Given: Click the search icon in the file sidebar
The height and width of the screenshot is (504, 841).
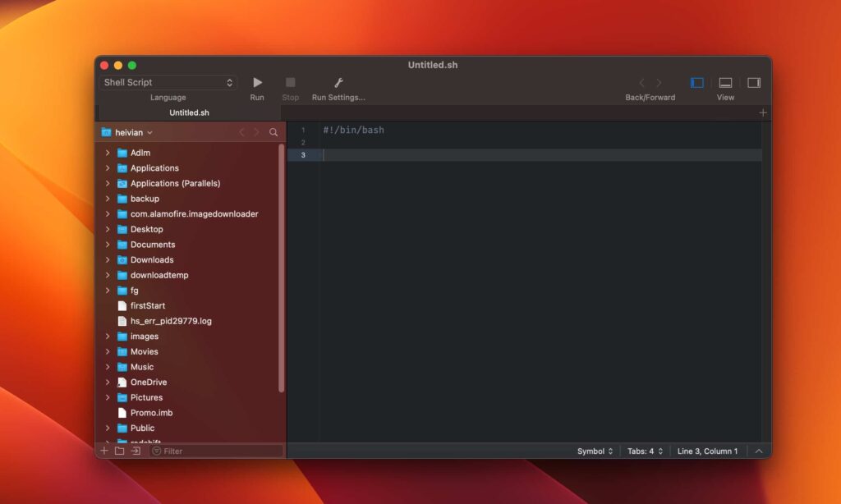Looking at the screenshot, I should [274, 132].
